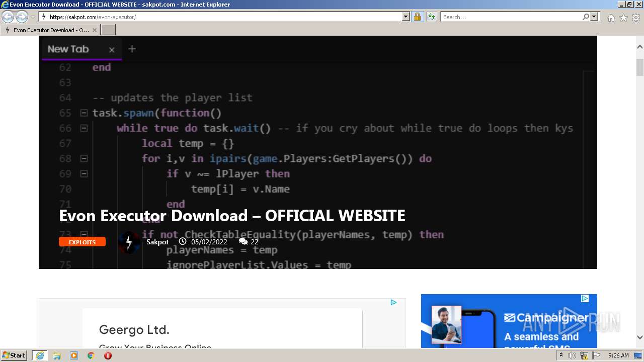Click the page scrollbar down arrow

tap(640, 337)
